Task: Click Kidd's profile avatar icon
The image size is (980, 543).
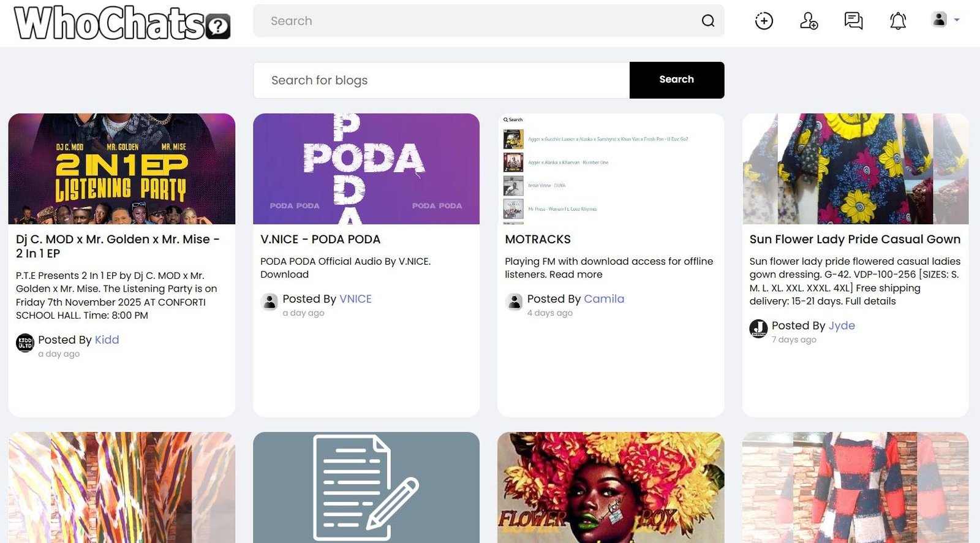Action: click(25, 343)
